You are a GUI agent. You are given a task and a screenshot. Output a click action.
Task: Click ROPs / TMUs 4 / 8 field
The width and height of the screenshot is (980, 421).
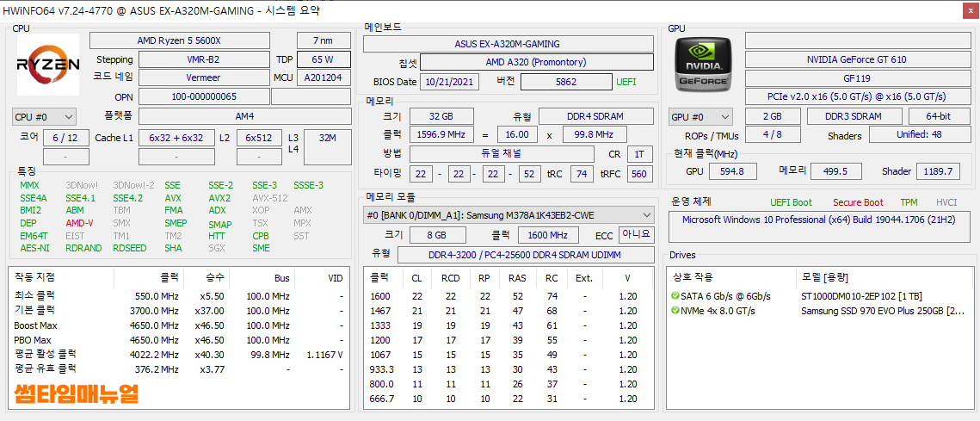click(x=773, y=135)
